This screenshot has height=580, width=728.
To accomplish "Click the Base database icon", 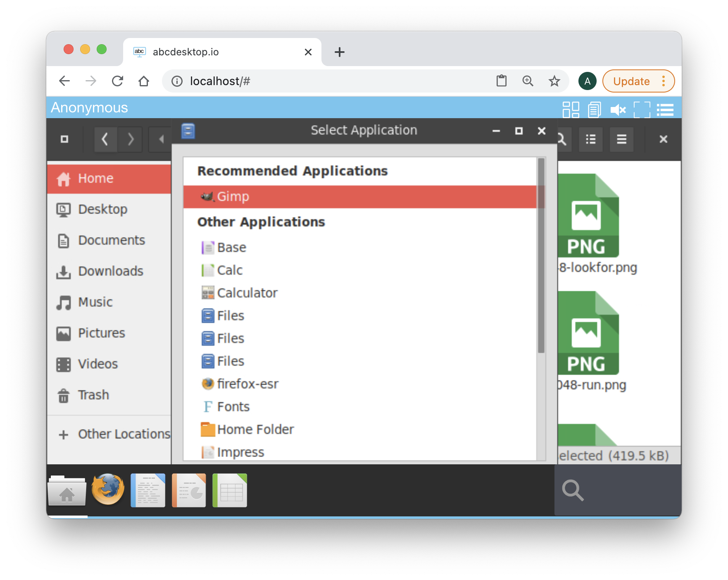I will coord(208,247).
